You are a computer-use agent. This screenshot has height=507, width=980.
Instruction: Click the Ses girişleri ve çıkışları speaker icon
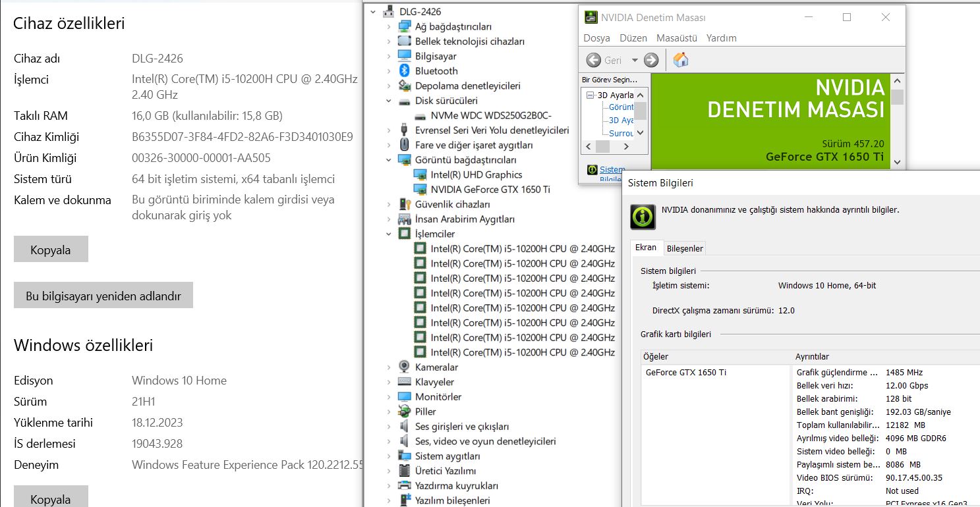(x=404, y=427)
